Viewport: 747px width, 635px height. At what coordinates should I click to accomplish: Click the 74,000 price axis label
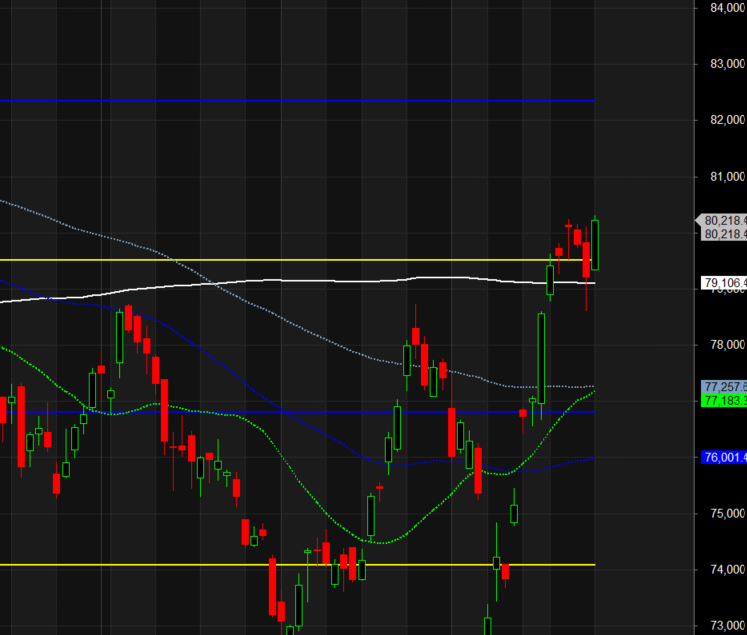click(x=728, y=569)
